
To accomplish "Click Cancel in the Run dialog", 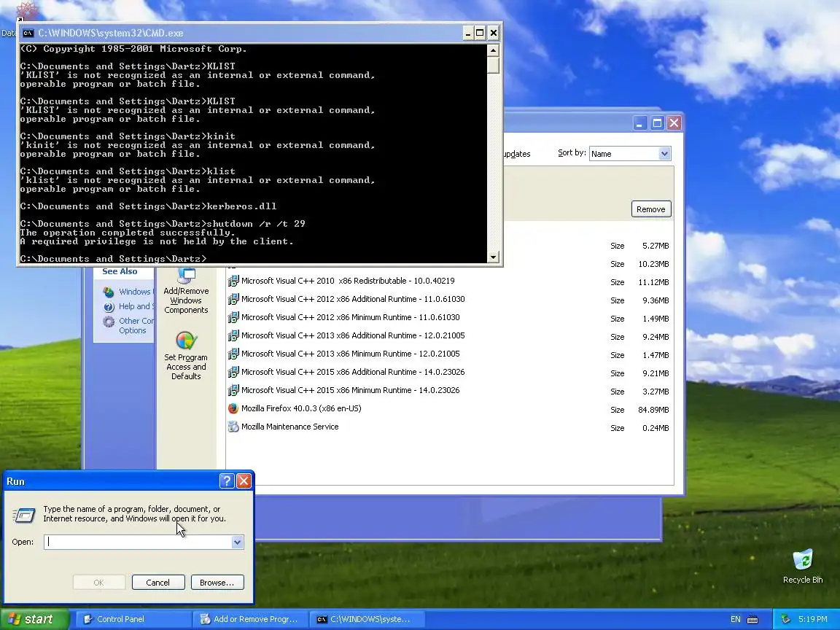I will point(158,583).
